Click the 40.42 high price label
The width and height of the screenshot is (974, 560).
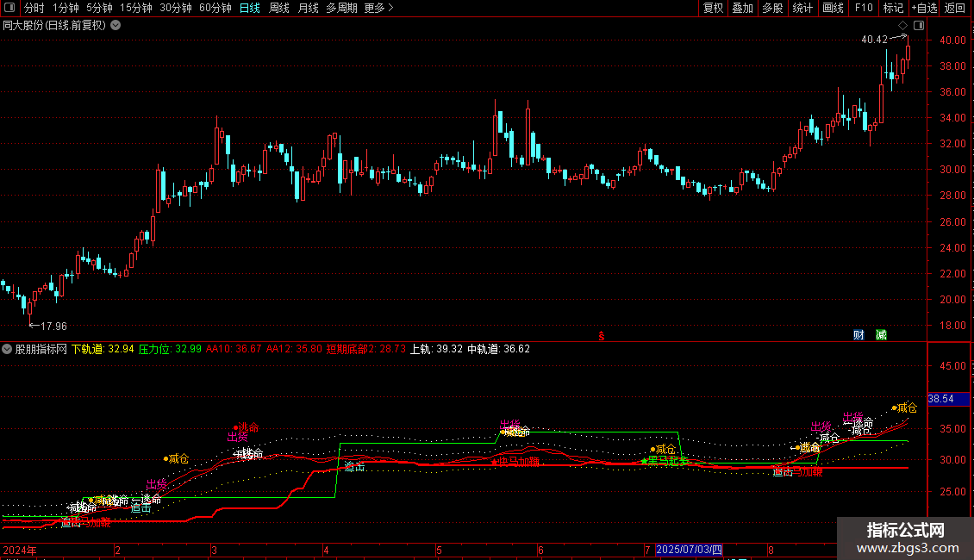tap(875, 39)
